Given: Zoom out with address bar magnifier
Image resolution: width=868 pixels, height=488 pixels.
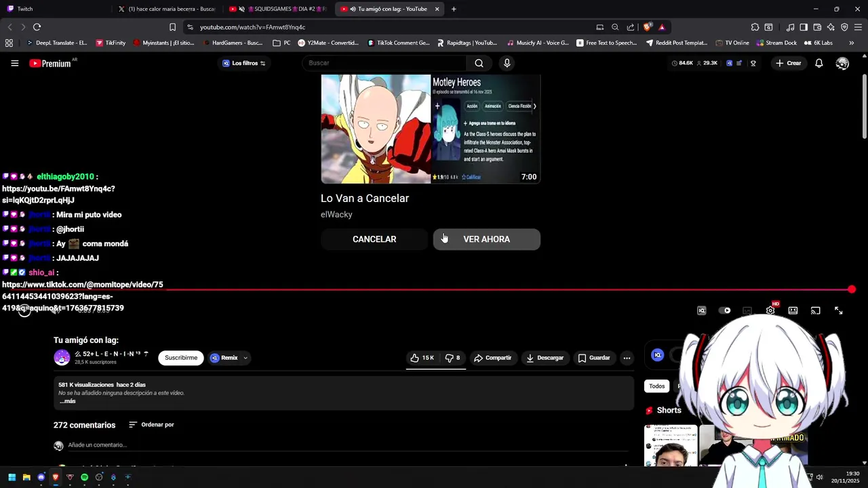Looking at the screenshot, I should point(615,27).
